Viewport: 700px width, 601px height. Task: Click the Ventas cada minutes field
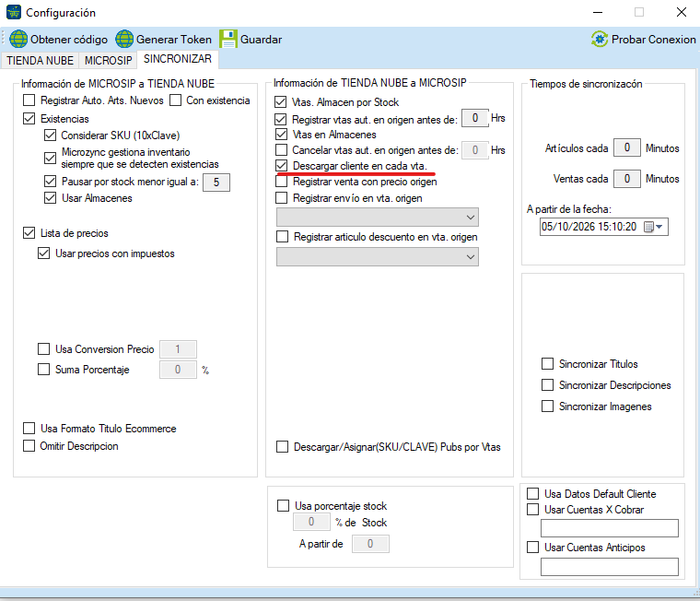[627, 179]
